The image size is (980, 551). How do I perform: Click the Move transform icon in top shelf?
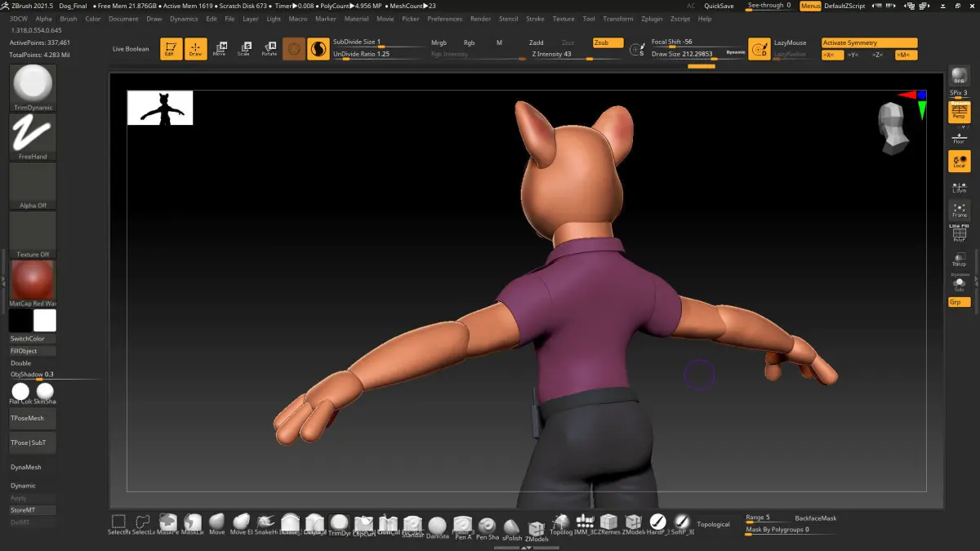coord(219,49)
